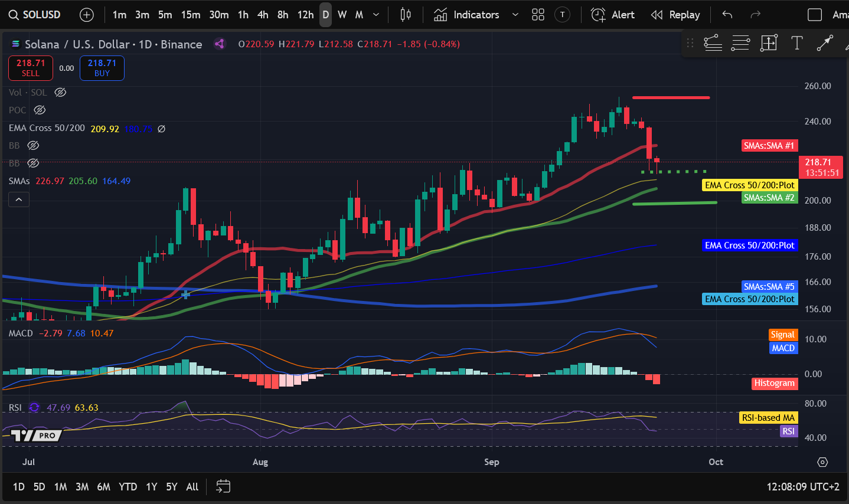This screenshot has width=849, height=504.
Task: Create an Alert from the top toolbar
Action: [613, 15]
